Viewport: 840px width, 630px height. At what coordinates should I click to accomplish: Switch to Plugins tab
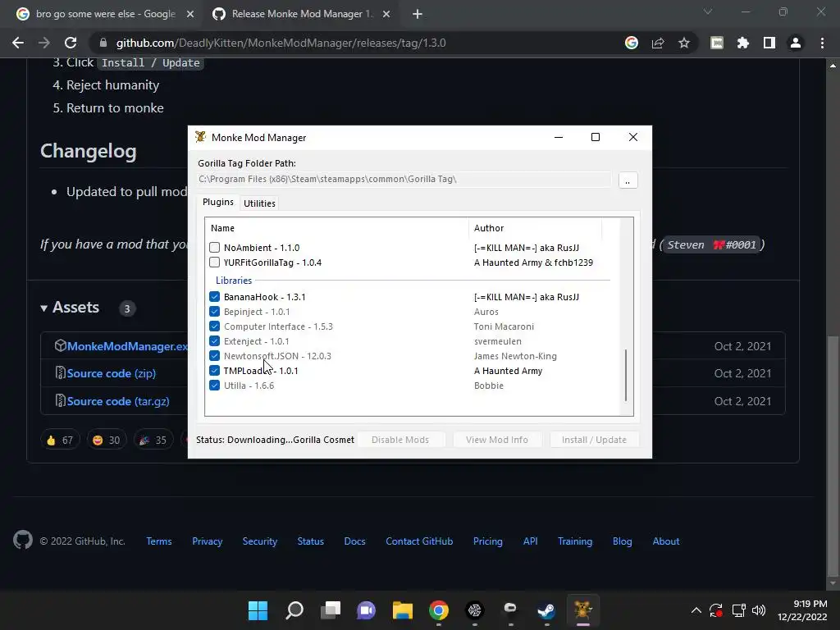coord(218,202)
